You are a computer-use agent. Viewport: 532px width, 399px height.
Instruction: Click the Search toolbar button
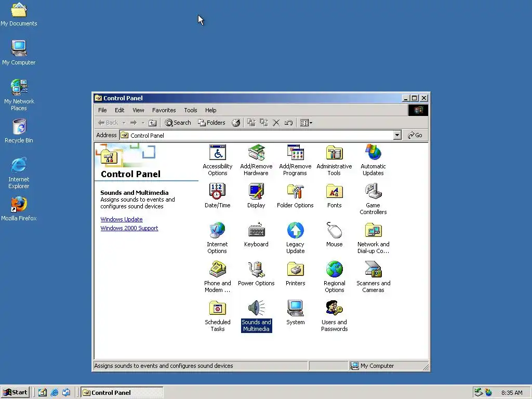click(x=178, y=123)
